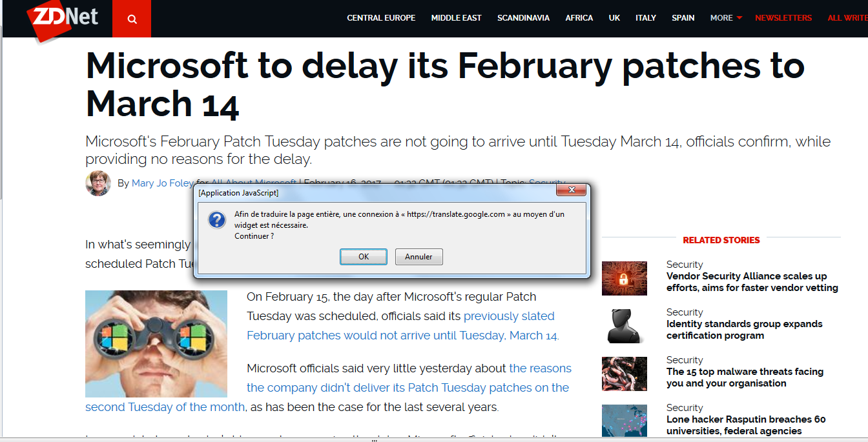This screenshot has height=442, width=868.
Task: Open the red search magnifier button
Action: (x=132, y=19)
